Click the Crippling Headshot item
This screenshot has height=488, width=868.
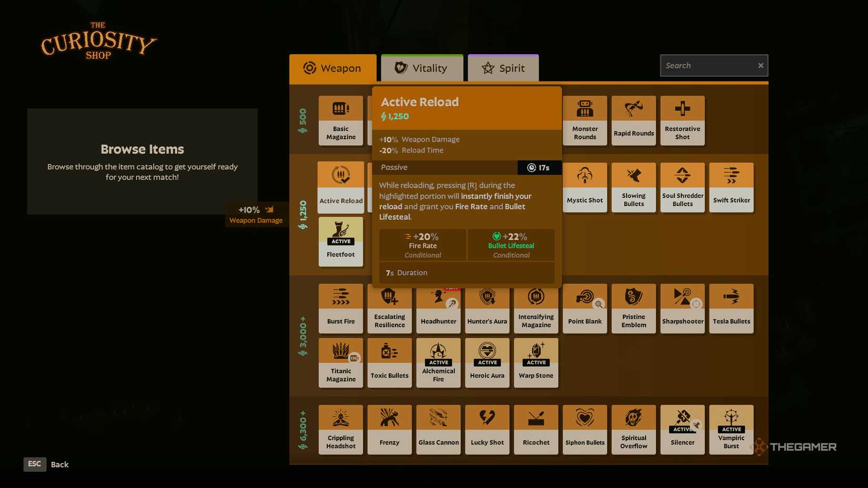click(x=340, y=430)
